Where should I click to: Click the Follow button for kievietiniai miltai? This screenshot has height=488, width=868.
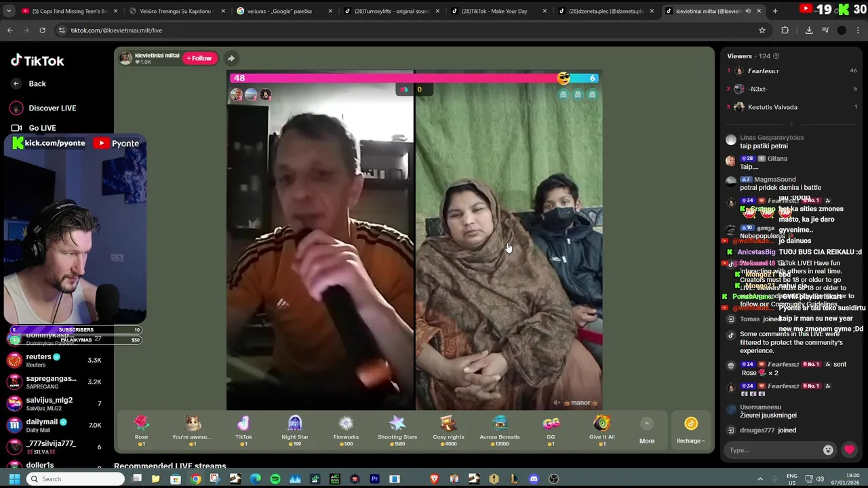coord(199,58)
